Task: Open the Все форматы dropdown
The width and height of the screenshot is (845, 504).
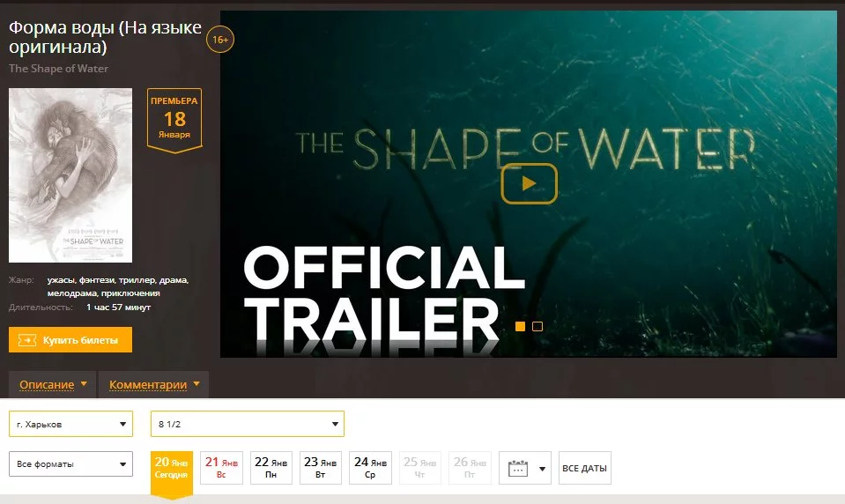Action: click(x=70, y=463)
